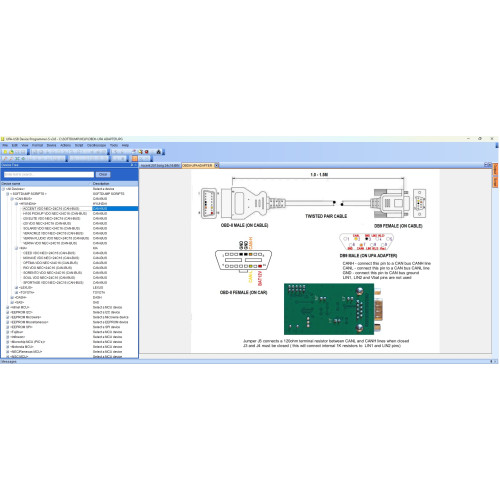Open the Oscilloscope menu
Image resolution: width=500 pixels, height=500 pixels.
point(96,145)
